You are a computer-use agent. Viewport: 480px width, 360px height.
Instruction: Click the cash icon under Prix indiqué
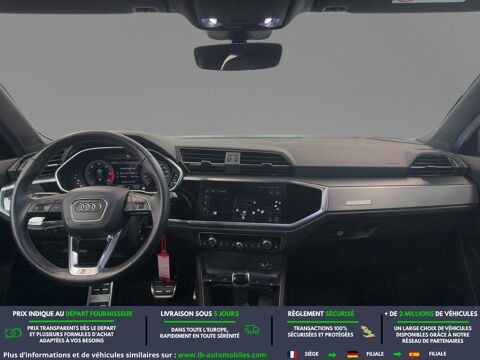(13, 333)
